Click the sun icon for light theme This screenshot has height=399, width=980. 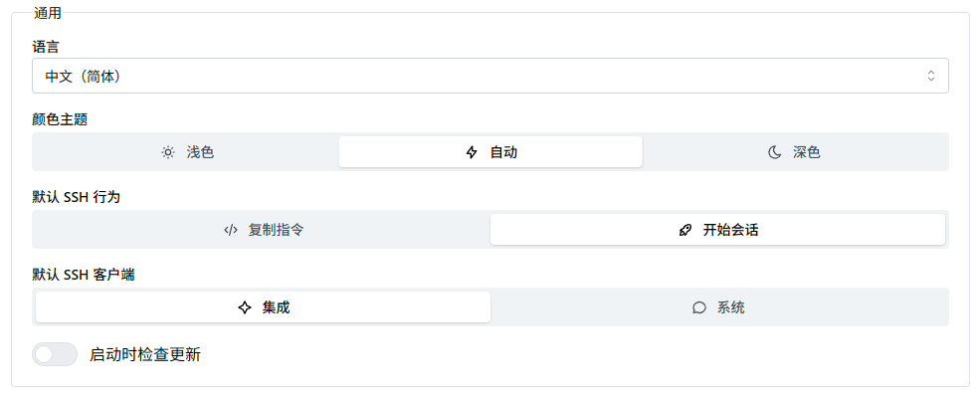pyautogui.click(x=168, y=152)
